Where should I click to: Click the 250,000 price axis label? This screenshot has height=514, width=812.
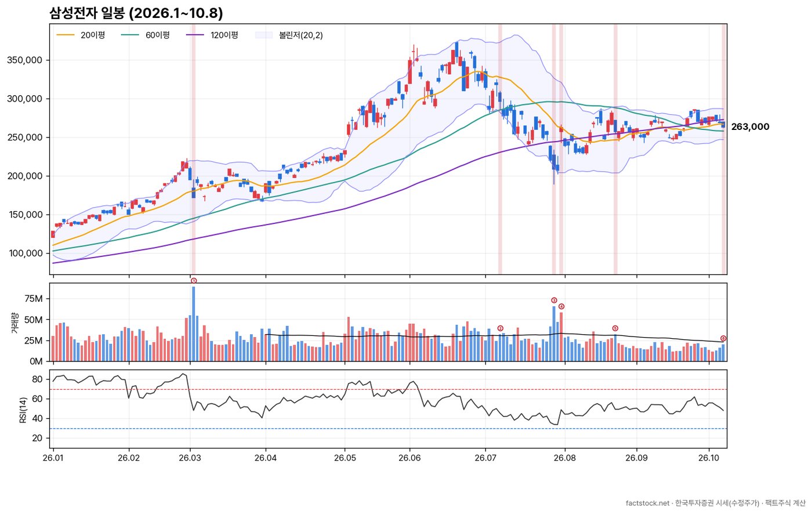point(24,137)
